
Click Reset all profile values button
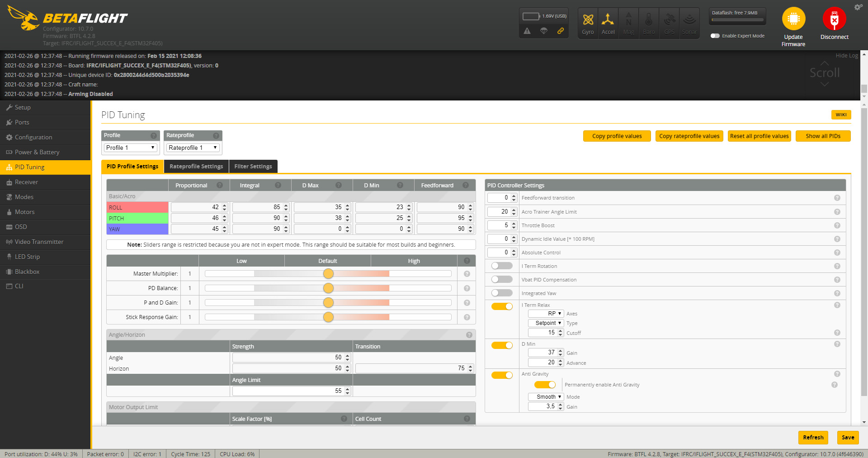(x=759, y=136)
